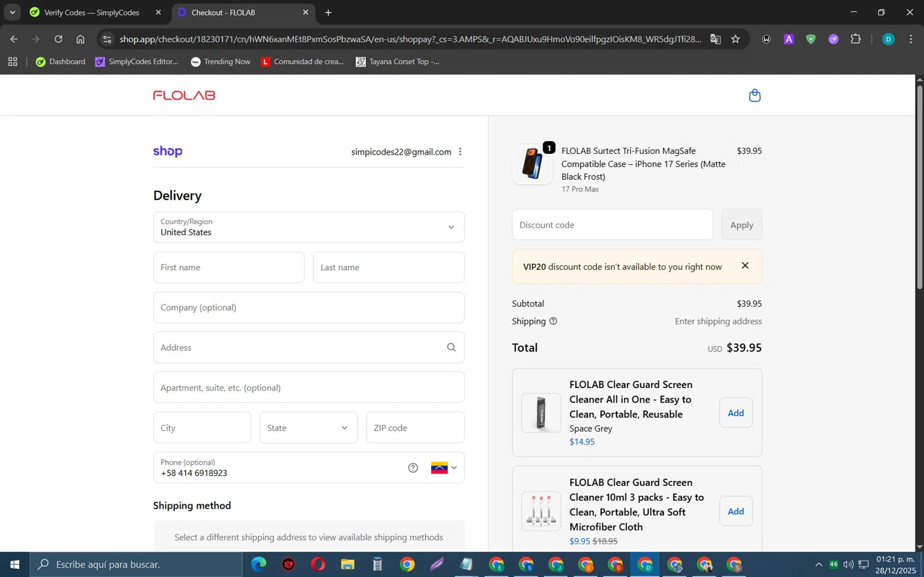This screenshot has width=924, height=577.
Task: Open Opera browser from the taskbar
Action: [x=318, y=564]
